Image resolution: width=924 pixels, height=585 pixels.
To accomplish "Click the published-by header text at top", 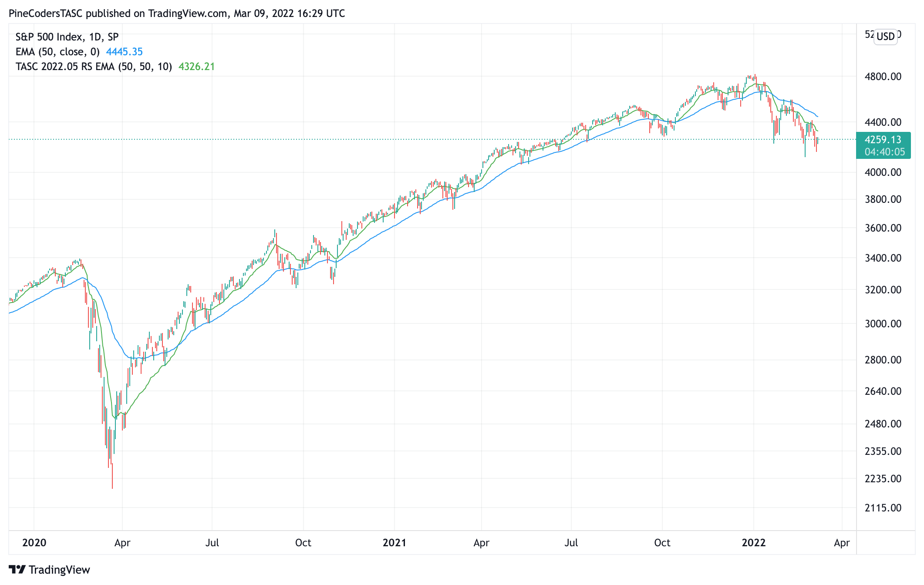I will pos(177,13).
